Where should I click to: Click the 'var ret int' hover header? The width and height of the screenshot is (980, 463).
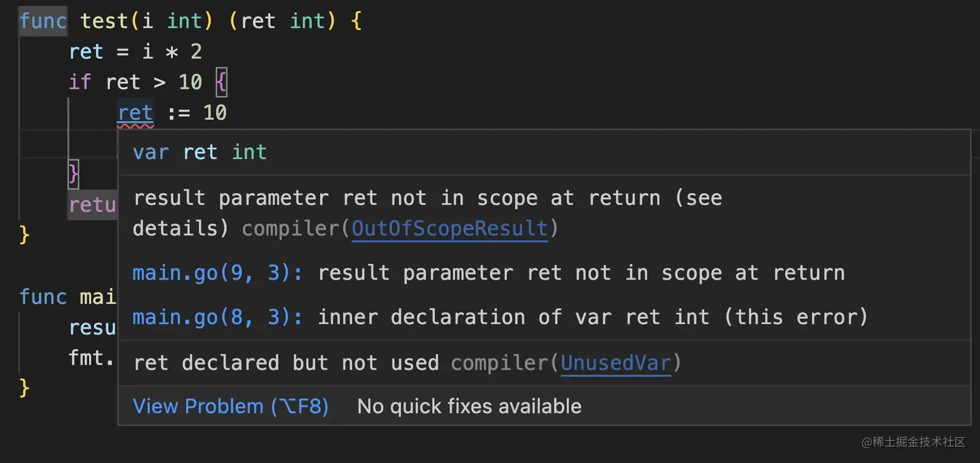[200, 152]
